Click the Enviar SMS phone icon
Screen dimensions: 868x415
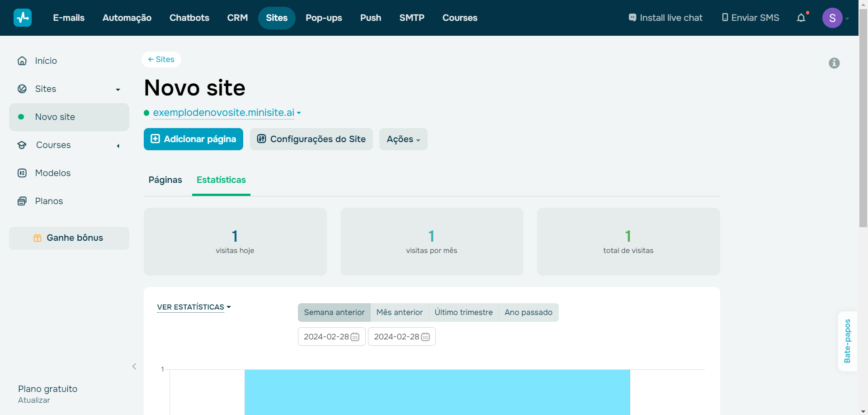click(725, 17)
